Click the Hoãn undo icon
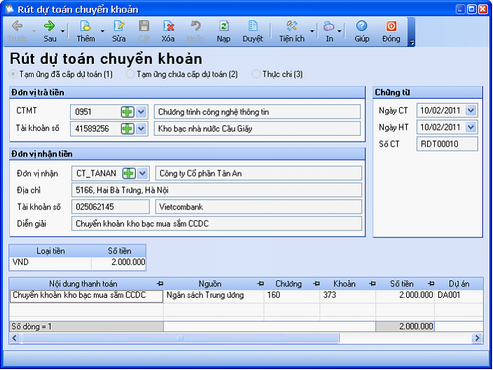The height and width of the screenshot is (370, 493). [196, 26]
